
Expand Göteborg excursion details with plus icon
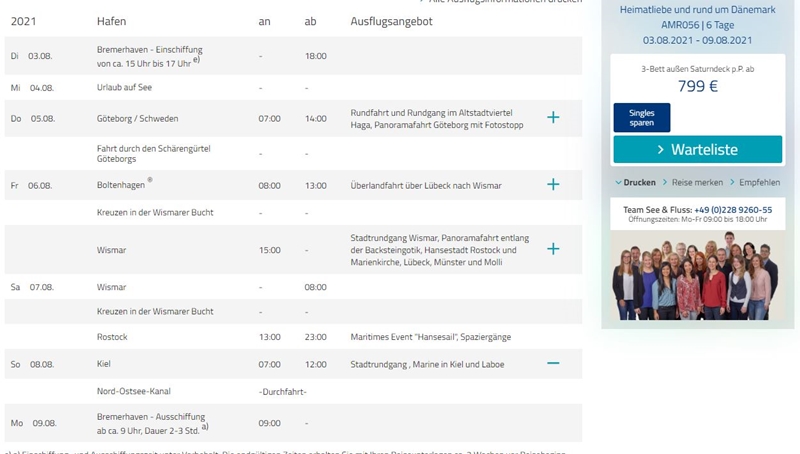pyautogui.click(x=553, y=118)
